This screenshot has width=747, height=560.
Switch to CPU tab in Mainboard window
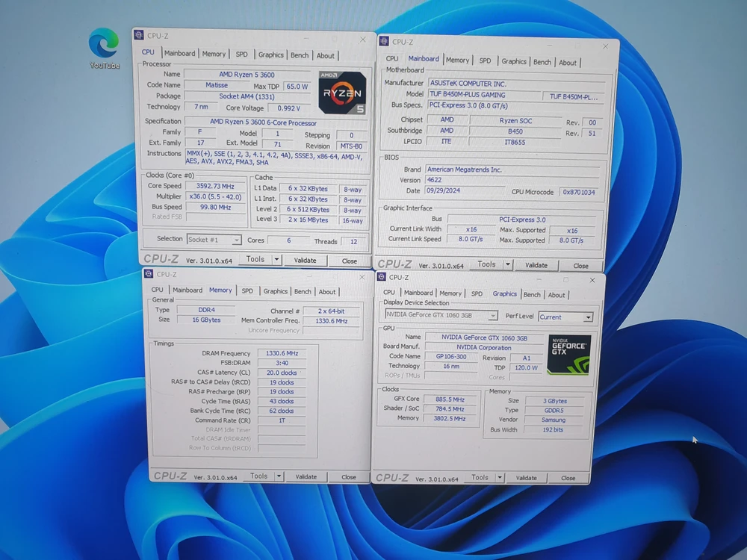pyautogui.click(x=392, y=58)
